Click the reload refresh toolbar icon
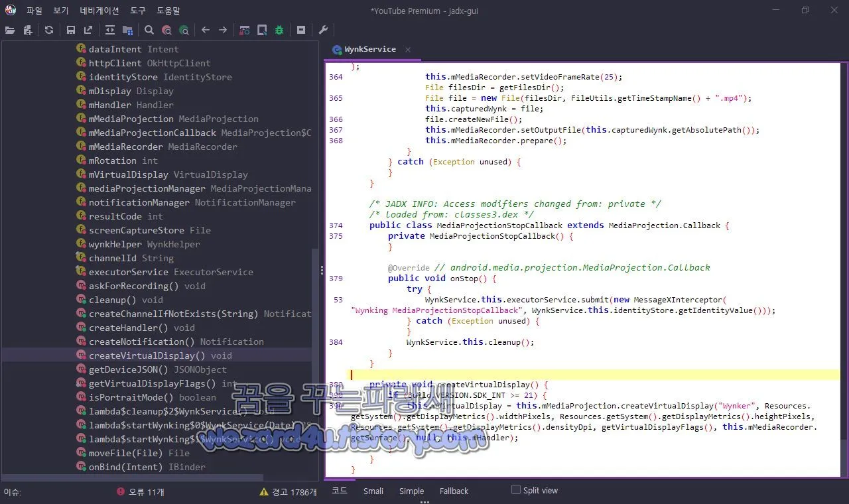This screenshot has width=849, height=504. click(x=49, y=30)
